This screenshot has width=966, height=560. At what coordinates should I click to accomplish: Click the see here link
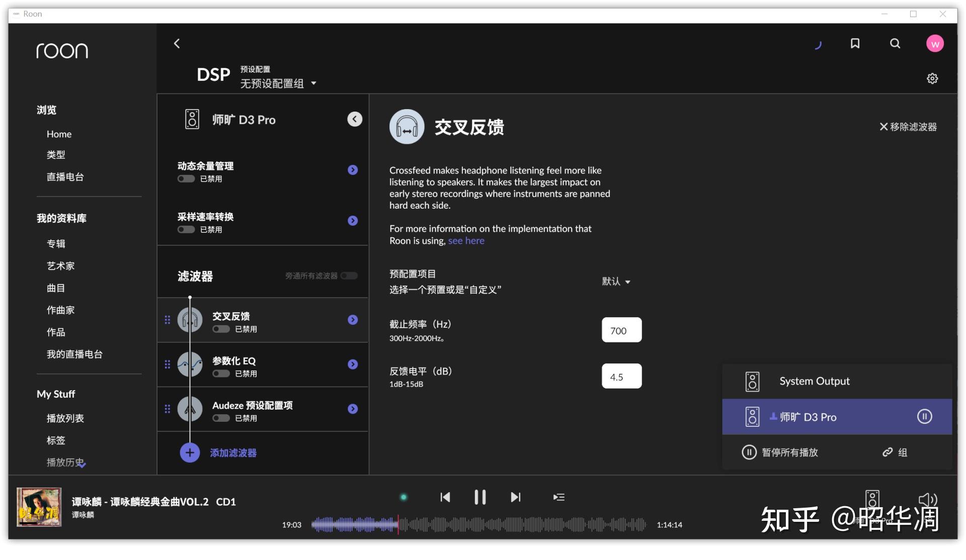coord(466,241)
